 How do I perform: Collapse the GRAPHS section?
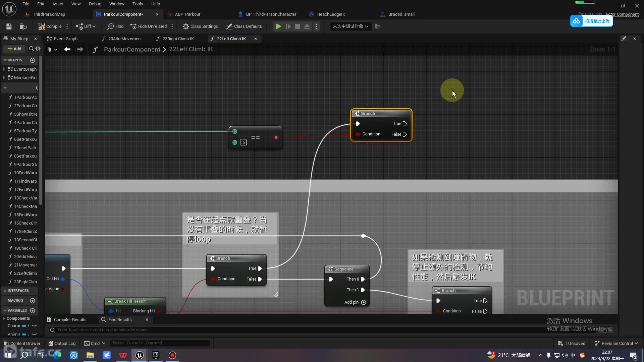point(5,60)
